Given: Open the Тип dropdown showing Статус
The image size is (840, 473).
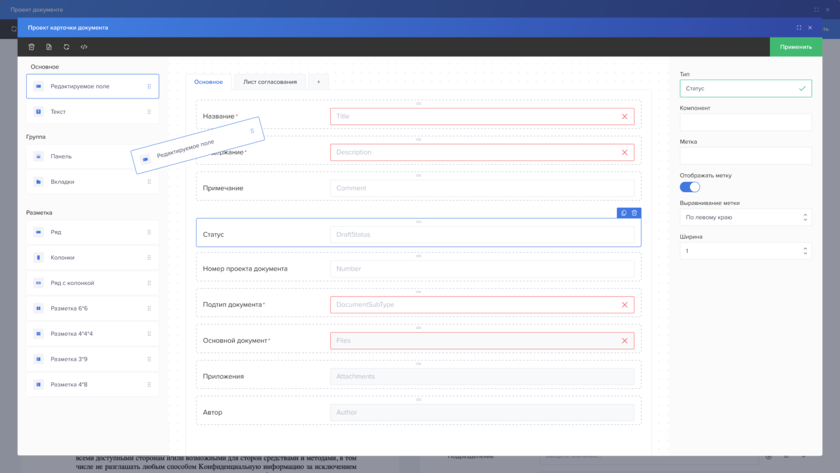Looking at the screenshot, I should (745, 89).
